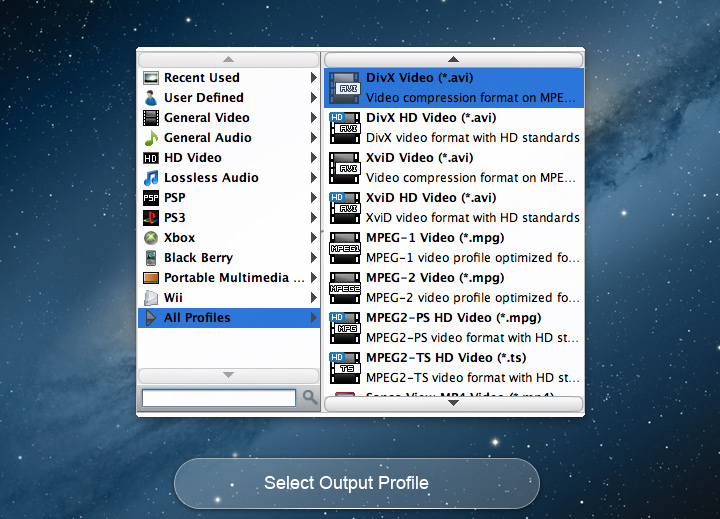Select the Lossless Audio label
720x519 pixels.
tap(211, 178)
